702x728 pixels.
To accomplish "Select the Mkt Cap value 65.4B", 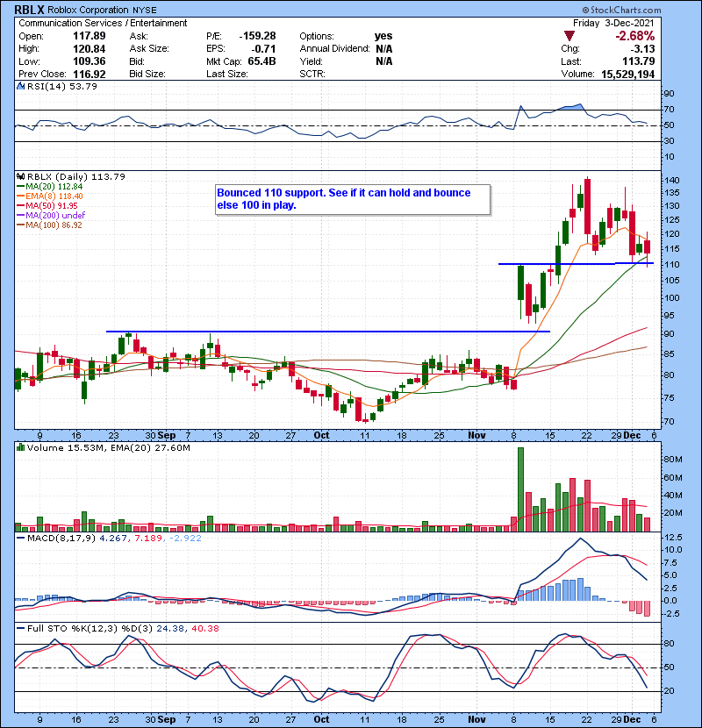I will [x=262, y=61].
